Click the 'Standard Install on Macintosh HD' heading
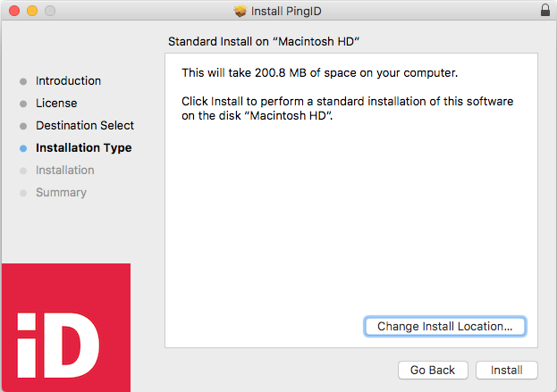The width and height of the screenshot is (557, 392). (x=264, y=41)
